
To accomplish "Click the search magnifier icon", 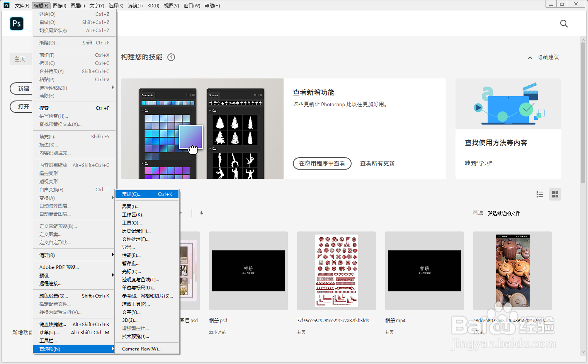I will coord(564,24).
